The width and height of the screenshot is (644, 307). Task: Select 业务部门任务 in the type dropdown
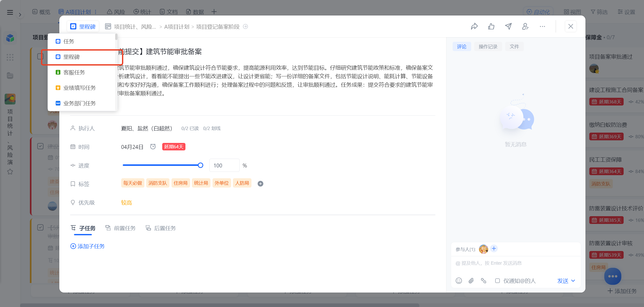click(81, 103)
